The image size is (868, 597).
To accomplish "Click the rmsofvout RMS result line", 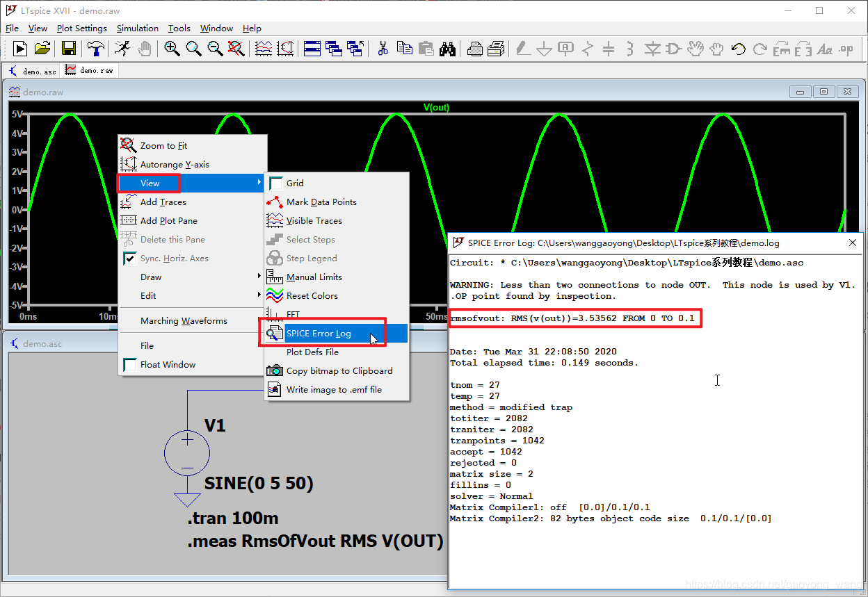I will [x=572, y=318].
